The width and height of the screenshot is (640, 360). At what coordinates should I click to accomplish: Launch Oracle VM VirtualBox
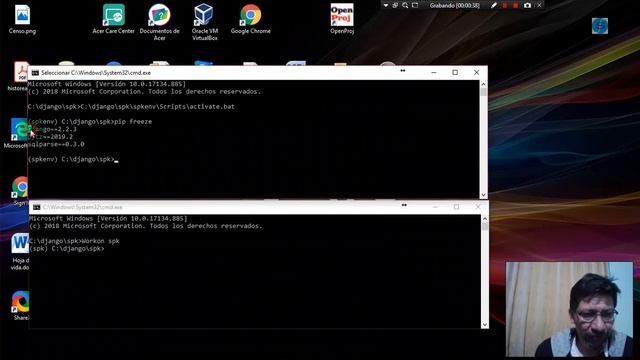(x=204, y=22)
